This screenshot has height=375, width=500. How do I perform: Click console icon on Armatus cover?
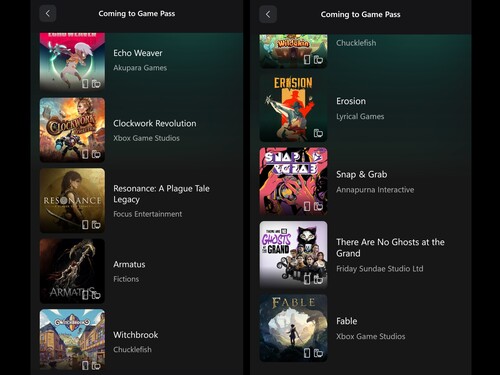85,295
